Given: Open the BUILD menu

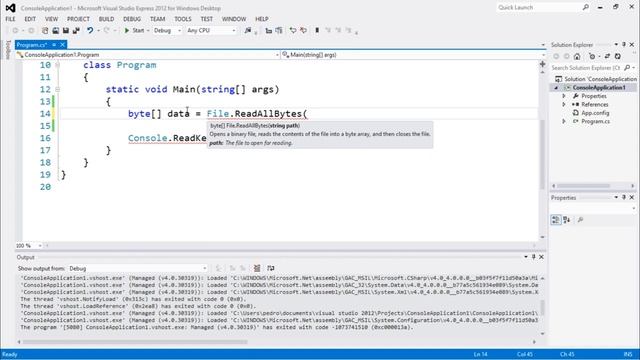Looking at the screenshot, I should tap(107, 19).
